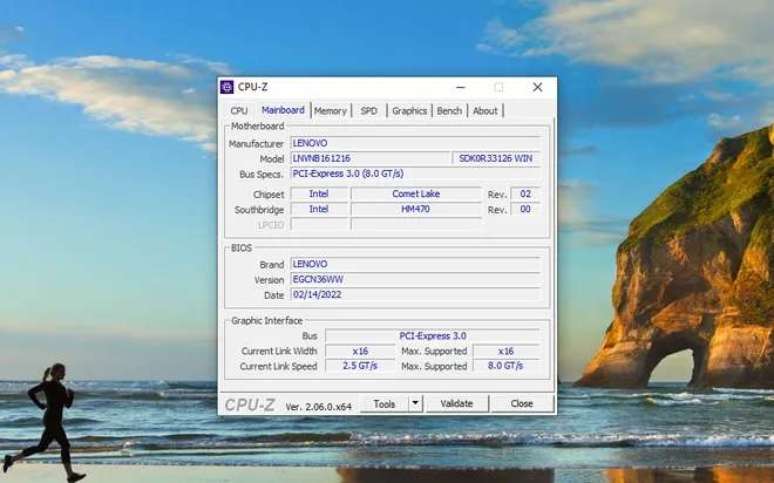Image resolution: width=774 pixels, height=483 pixels.
Task: Click the Southbridge Intel vendor field
Action: click(319, 209)
